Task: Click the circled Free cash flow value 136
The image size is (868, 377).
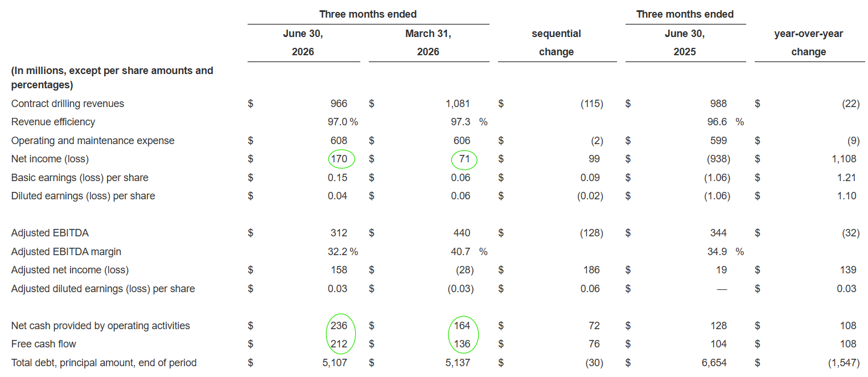Action: pyautogui.click(x=462, y=344)
